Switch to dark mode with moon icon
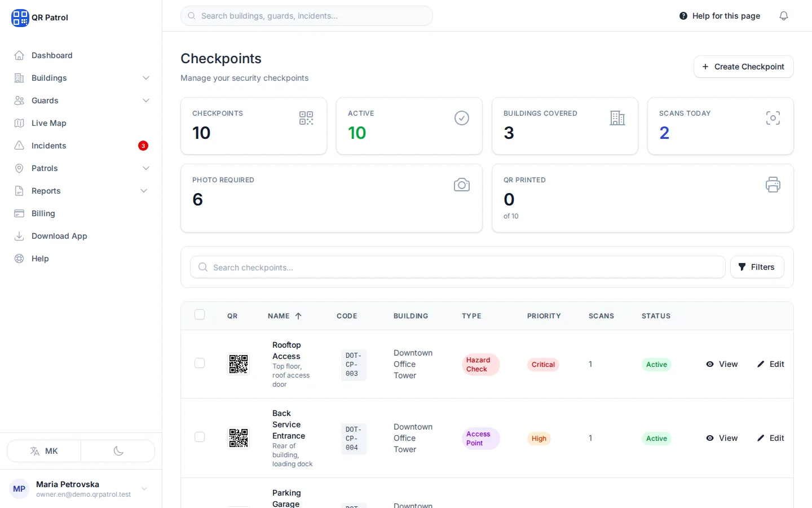The width and height of the screenshot is (812, 508). click(118, 451)
